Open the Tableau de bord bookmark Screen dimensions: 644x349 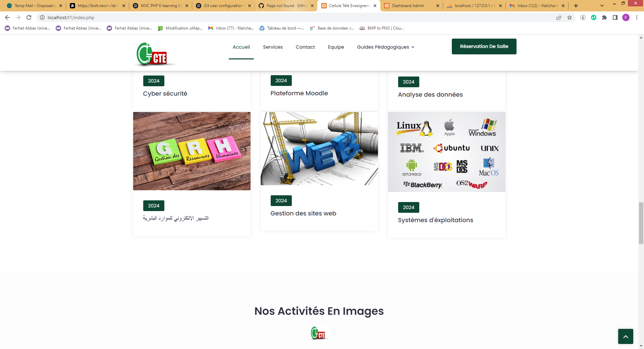(282, 28)
